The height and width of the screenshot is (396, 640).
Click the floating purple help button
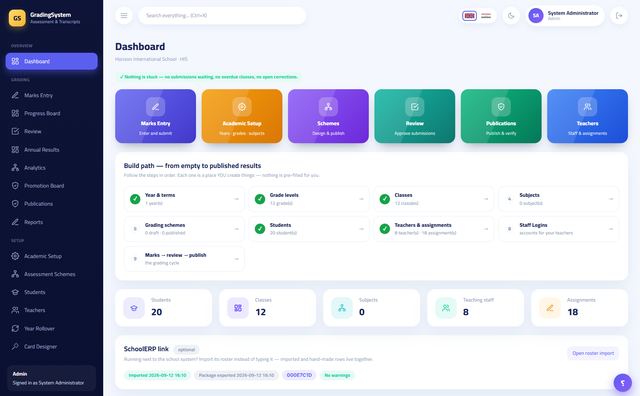click(622, 383)
